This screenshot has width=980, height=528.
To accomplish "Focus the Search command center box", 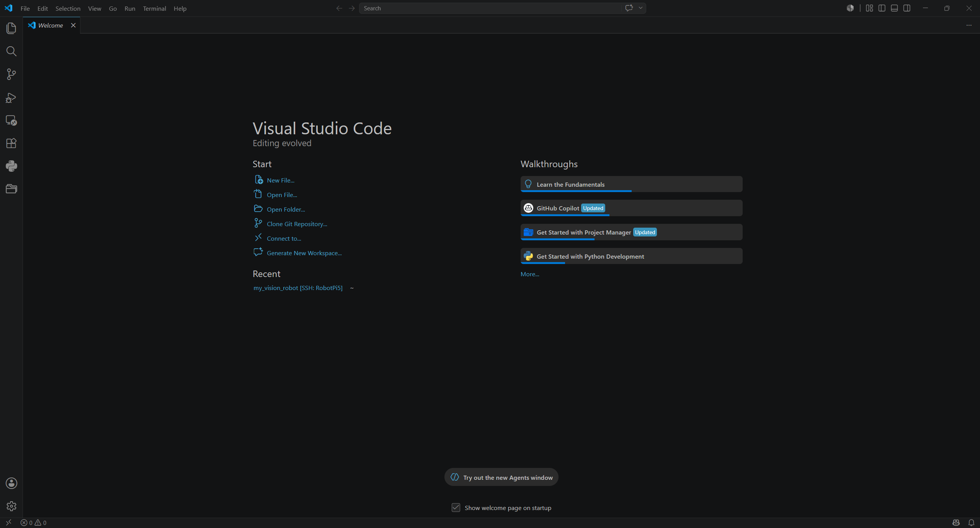I will 490,8.
